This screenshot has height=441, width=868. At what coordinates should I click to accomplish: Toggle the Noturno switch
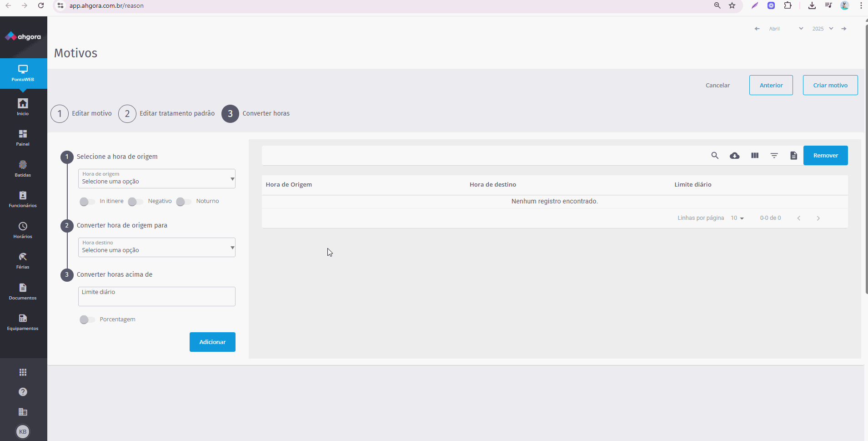pyautogui.click(x=184, y=202)
